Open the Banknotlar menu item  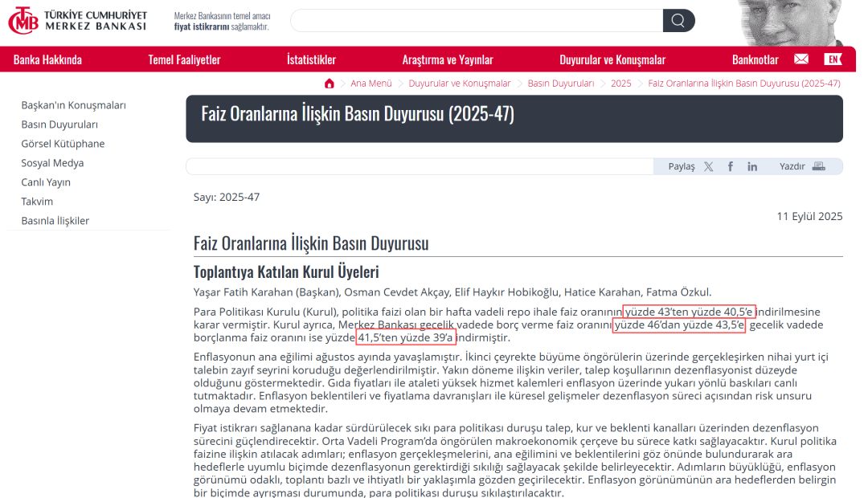pos(755,60)
